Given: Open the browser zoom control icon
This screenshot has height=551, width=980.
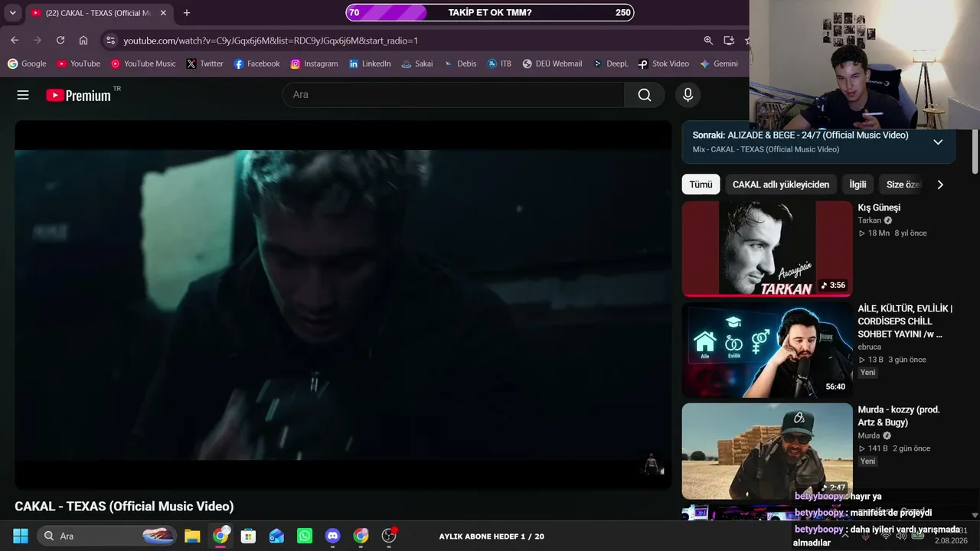Looking at the screenshot, I should (708, 41).
